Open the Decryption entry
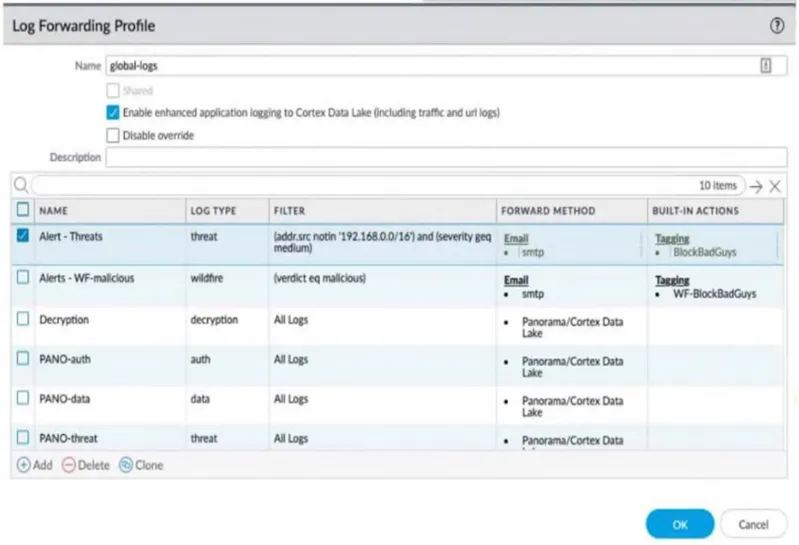 coord(64,320)
